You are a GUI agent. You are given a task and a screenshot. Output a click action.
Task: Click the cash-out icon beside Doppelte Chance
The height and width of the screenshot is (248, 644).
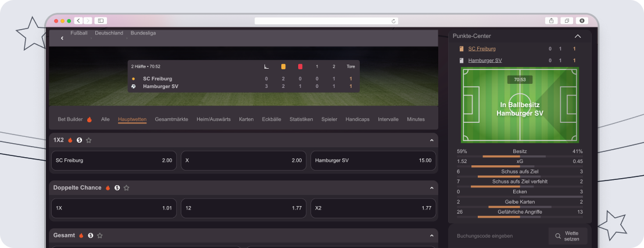(117, 188)
